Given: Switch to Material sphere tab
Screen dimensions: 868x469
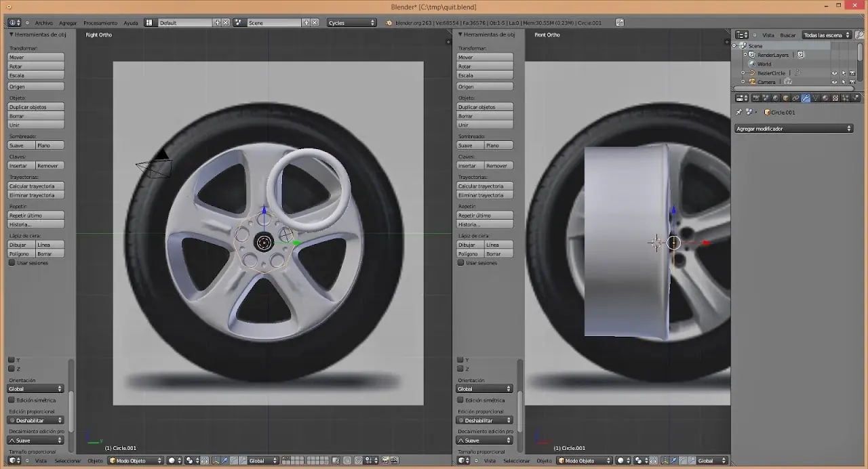Looking at the screenshot, I should [825, 98].
